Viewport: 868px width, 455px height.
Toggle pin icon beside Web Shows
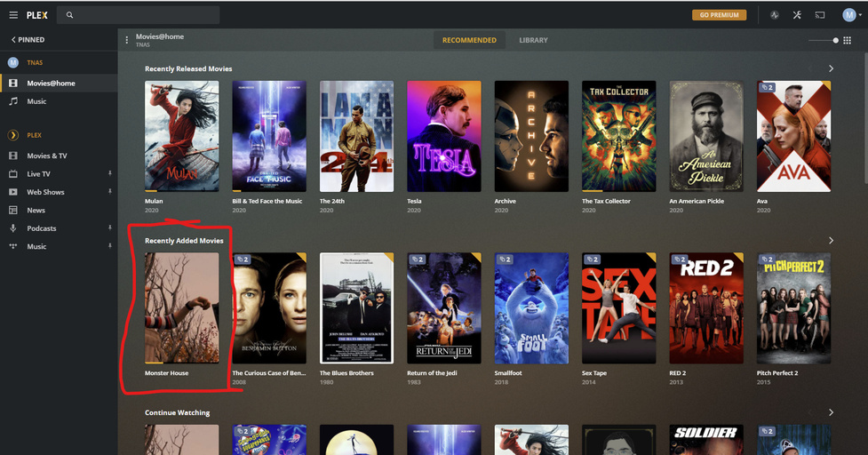(x=109, y=192)
